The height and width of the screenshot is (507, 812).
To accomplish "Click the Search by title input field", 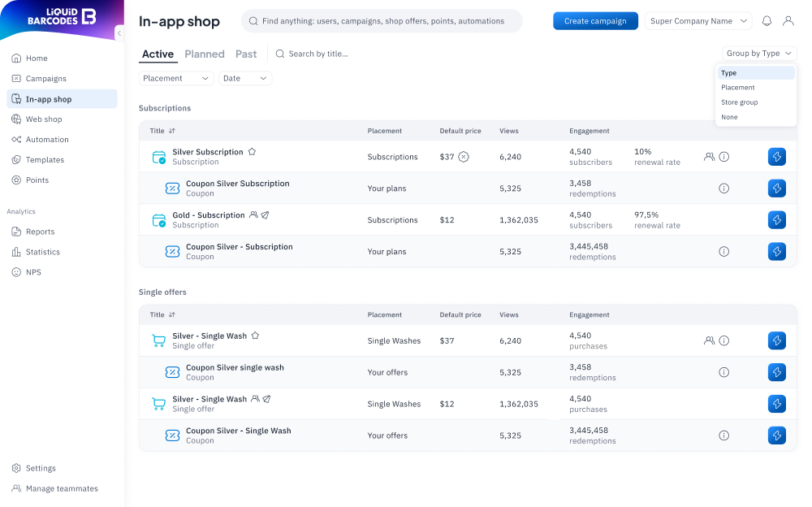I will coord(325,54).
